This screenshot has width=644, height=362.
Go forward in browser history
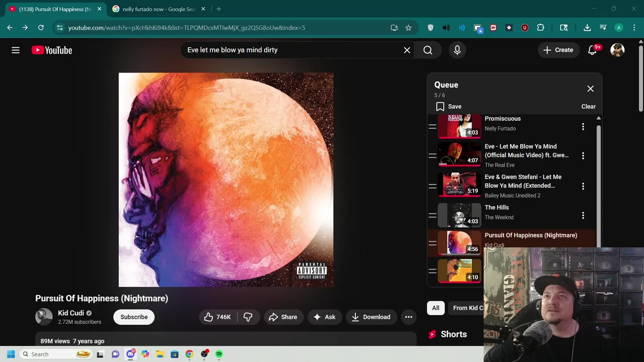tap(25, 28)
